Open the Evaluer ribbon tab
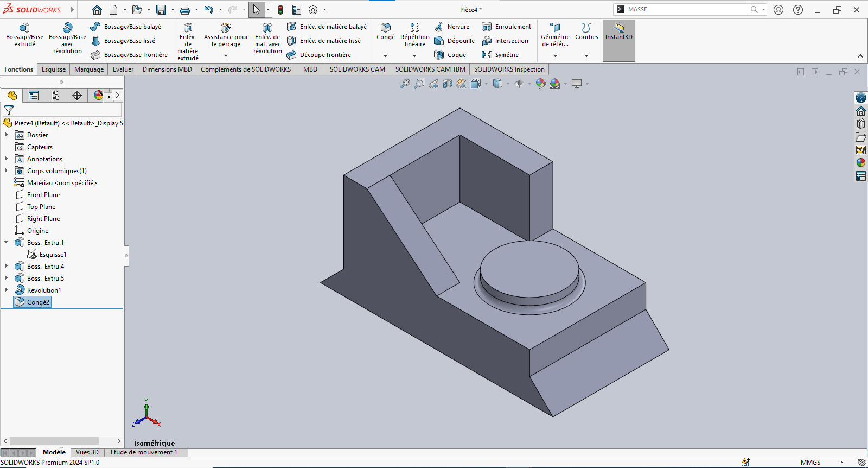 pyautogui.click(x=123, y=69)
